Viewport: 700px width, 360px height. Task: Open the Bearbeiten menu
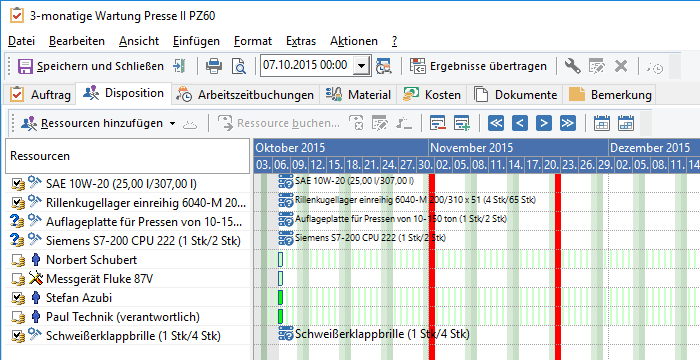click(x=77, y=41)
